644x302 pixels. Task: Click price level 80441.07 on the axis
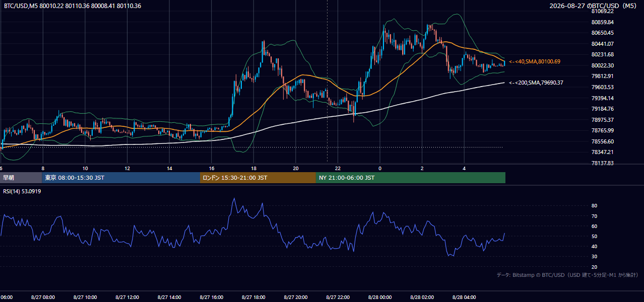[x=602, y=44]
